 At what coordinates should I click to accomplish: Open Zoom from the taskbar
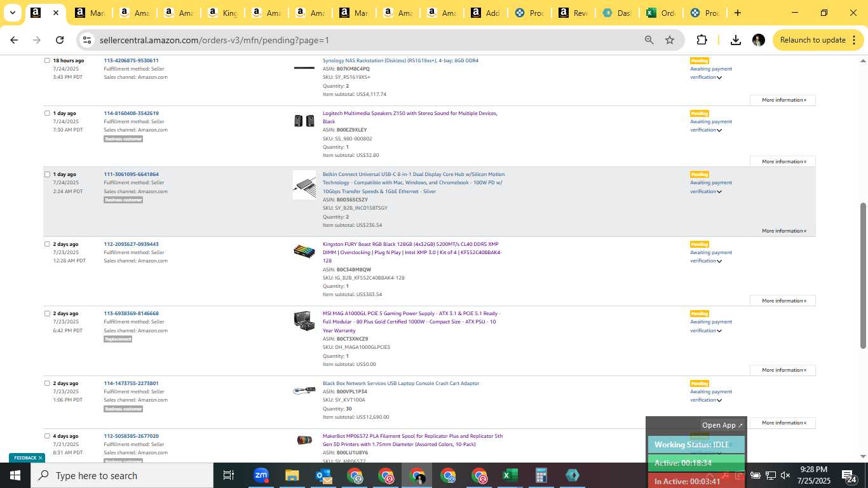[261, 475]
